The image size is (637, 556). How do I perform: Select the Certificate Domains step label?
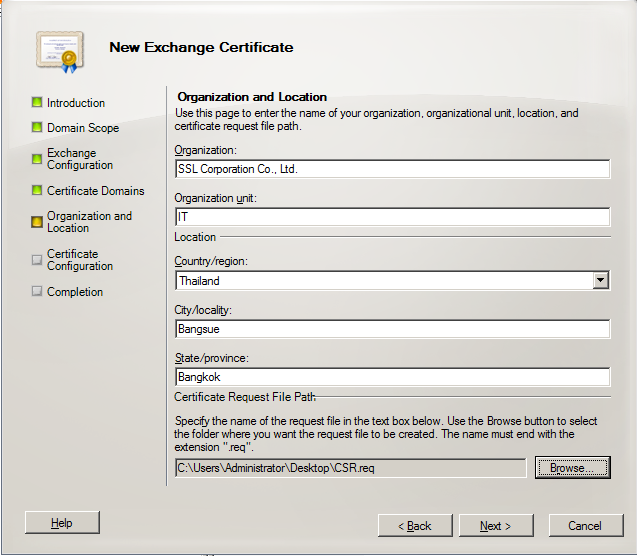pyautogui.click(x=96, y=191)
